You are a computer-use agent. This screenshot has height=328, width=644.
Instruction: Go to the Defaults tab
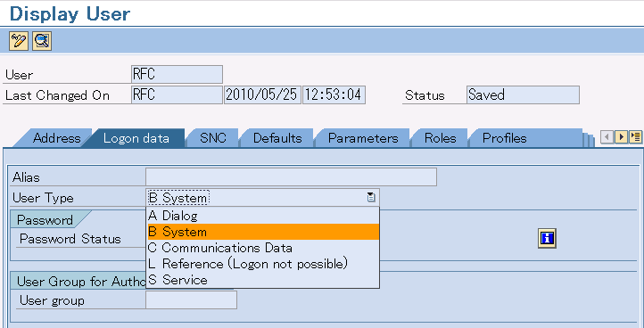[x=277, y=138]
